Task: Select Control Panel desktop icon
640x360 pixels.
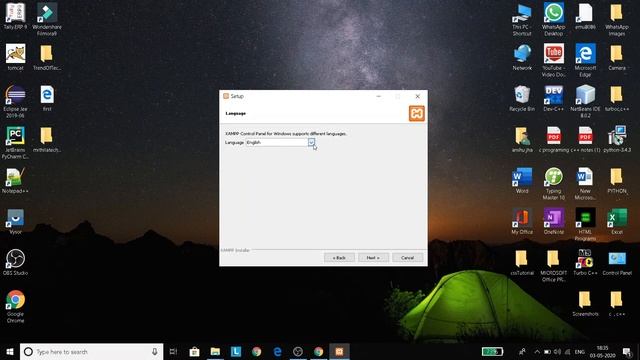Action: click(x=617, y=262)
